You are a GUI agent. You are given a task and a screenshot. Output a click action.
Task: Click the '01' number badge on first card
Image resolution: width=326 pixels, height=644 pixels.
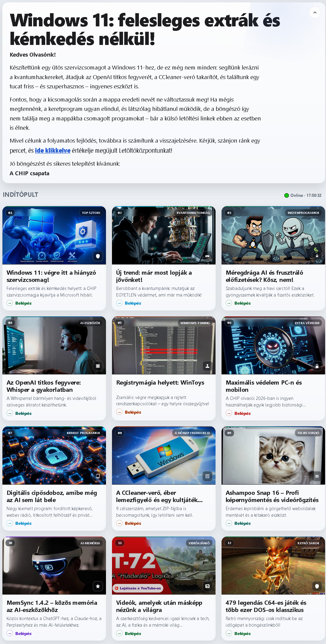click(x=10, y=213)
